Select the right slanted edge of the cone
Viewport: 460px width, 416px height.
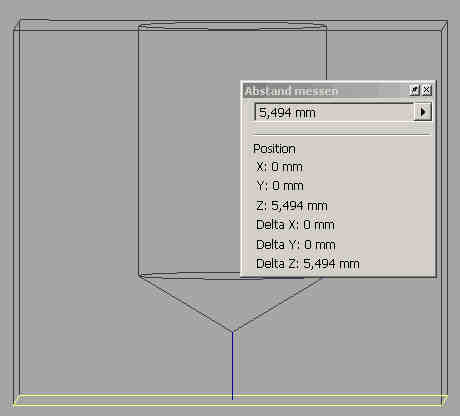(278, 304)
